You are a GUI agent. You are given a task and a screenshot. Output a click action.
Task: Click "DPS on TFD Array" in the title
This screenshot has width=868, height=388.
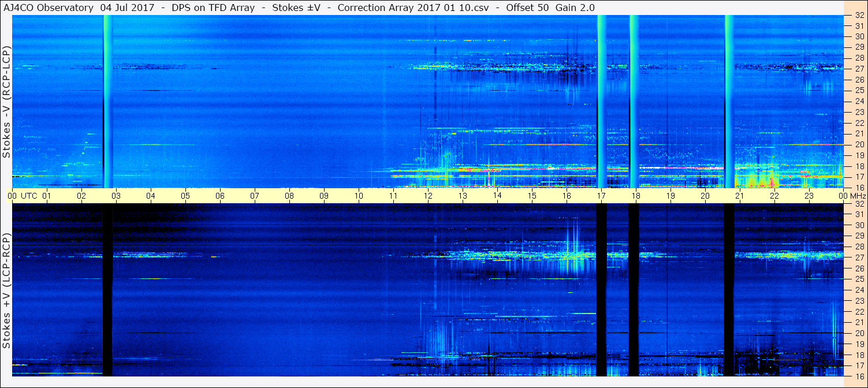click(x=213, y=8)
